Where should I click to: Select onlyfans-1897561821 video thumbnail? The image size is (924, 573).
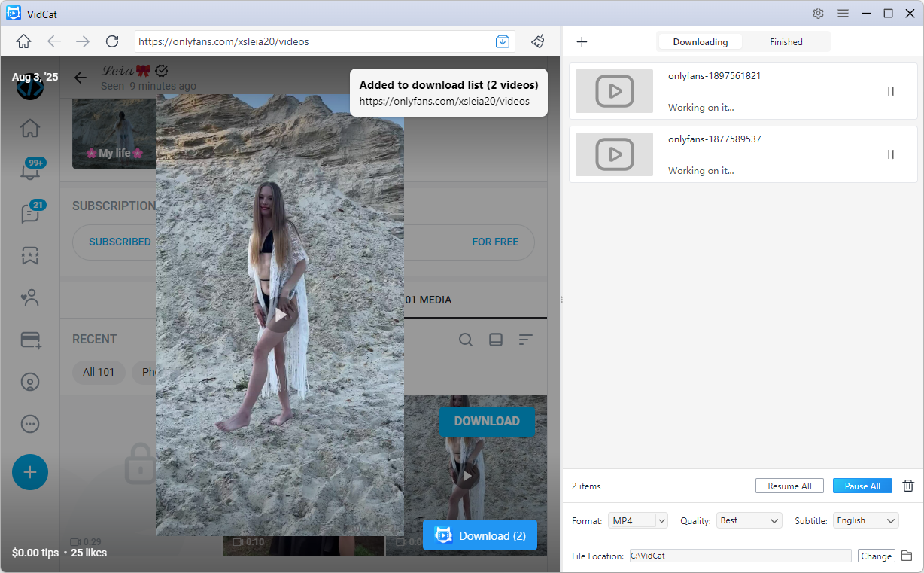tap(614, 91)
